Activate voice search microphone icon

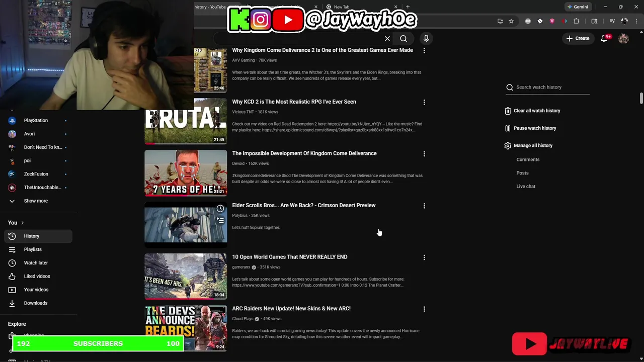coord(426,39)
